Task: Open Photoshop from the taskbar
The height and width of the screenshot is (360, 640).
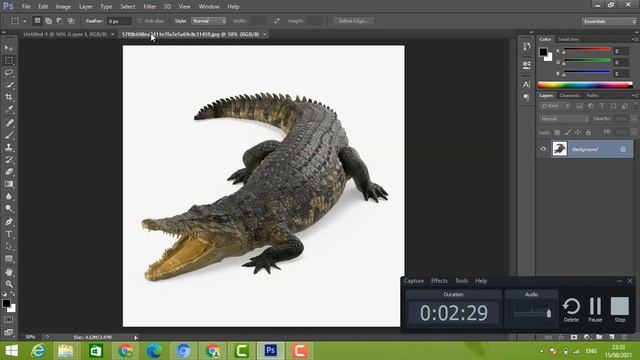Action: coord(270,351)
